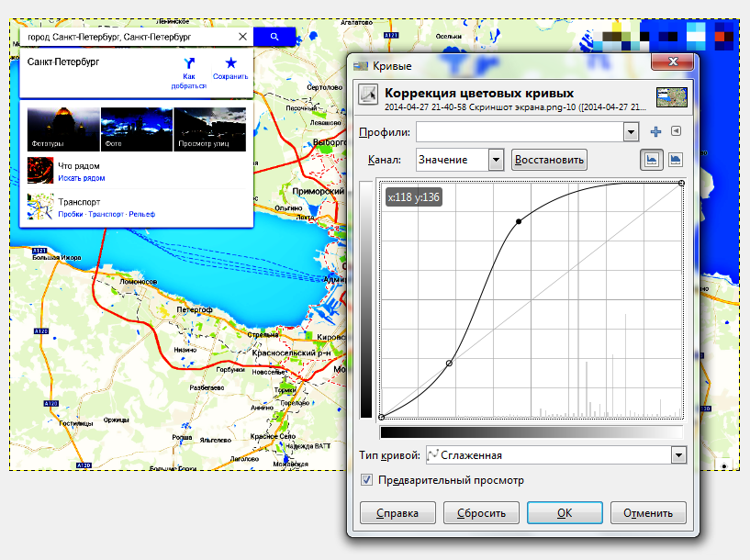Screen dimensions: 750x560
Task: Open the 'Канал' Значение dropdown
Action: [496, 160]
